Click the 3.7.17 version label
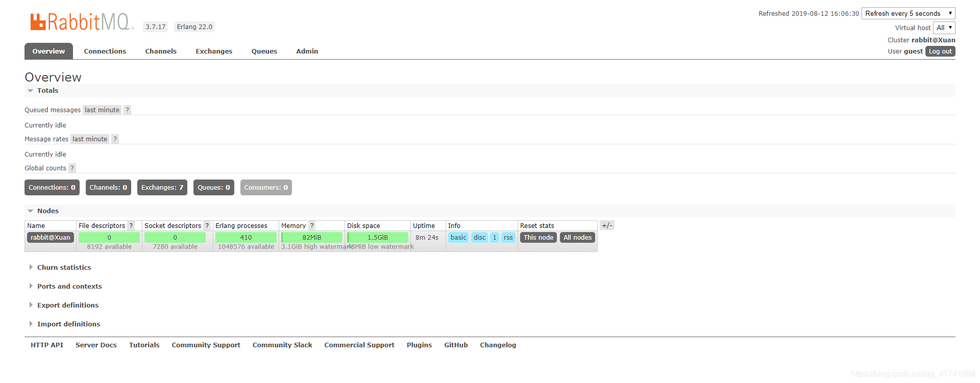The image size is (980, 383). coord(156,27)
